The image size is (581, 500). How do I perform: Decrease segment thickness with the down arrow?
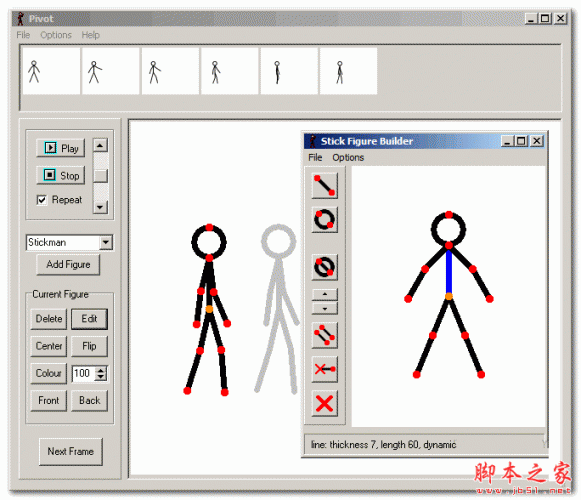pyautogui.click(x=325, y=308)
